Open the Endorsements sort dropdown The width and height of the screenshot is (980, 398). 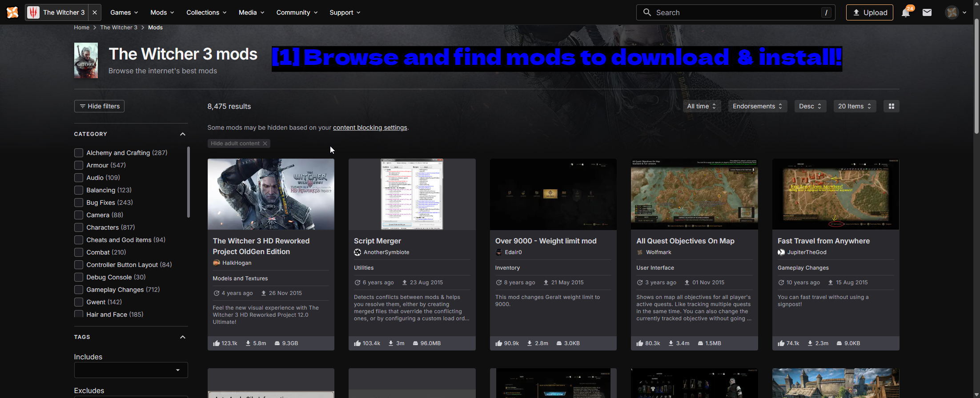(758, 106)
